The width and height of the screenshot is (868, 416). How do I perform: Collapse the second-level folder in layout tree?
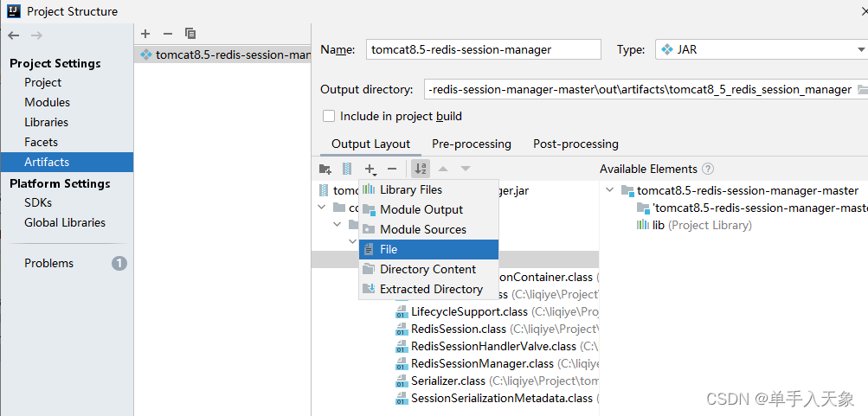pyautogui.click(x=337, y=224)
